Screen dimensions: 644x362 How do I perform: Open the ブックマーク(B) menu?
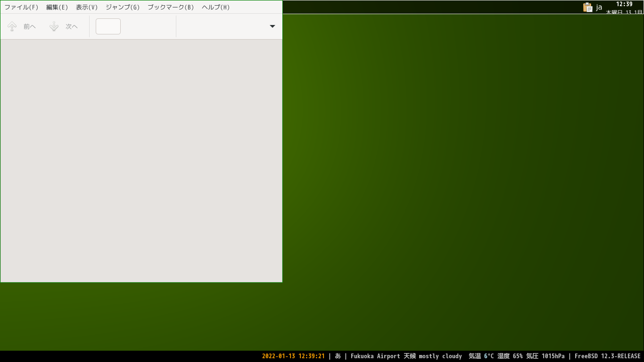pos(171,7)
